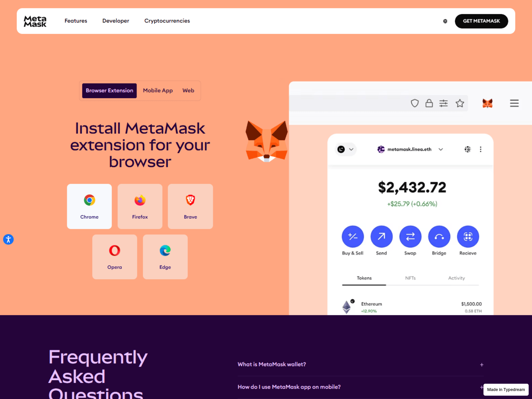Click the MetaMask logo in header
Image resolution: width=532 pixels, height=399 pixels.
pos(35,21)
